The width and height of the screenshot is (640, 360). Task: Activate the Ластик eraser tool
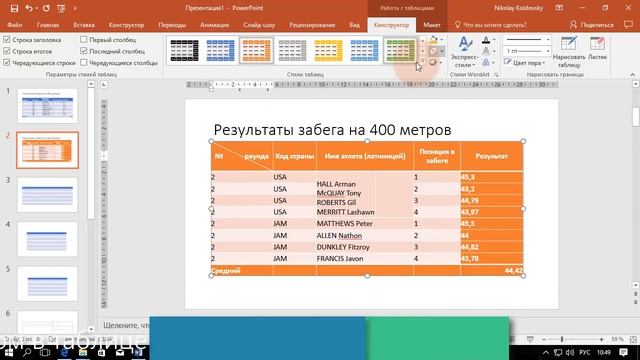point(598,49)
